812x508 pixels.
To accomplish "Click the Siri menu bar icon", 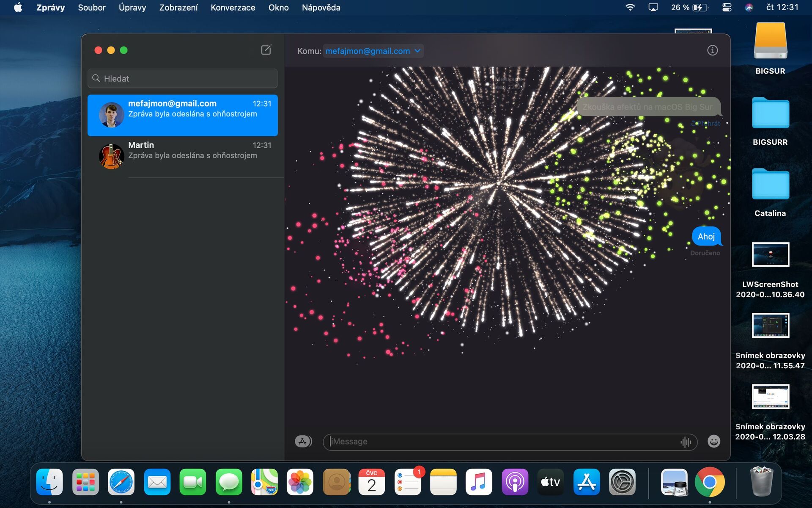I will point(749,7).
